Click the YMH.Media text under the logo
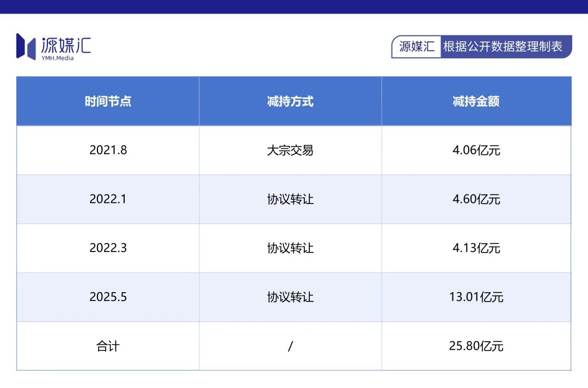The height and width of the screenshot is (388, 588). (x=57, y=58)
